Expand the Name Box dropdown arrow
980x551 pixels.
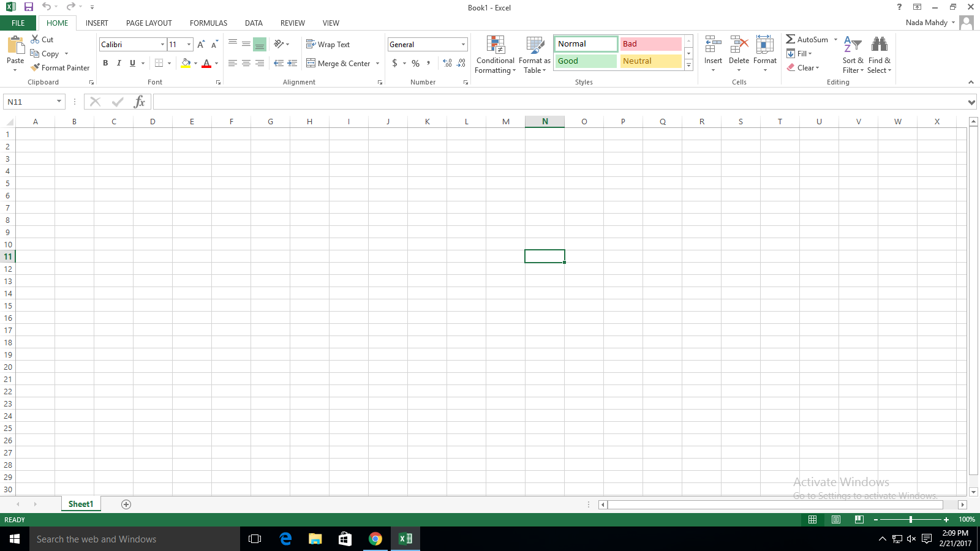point(59,102)
